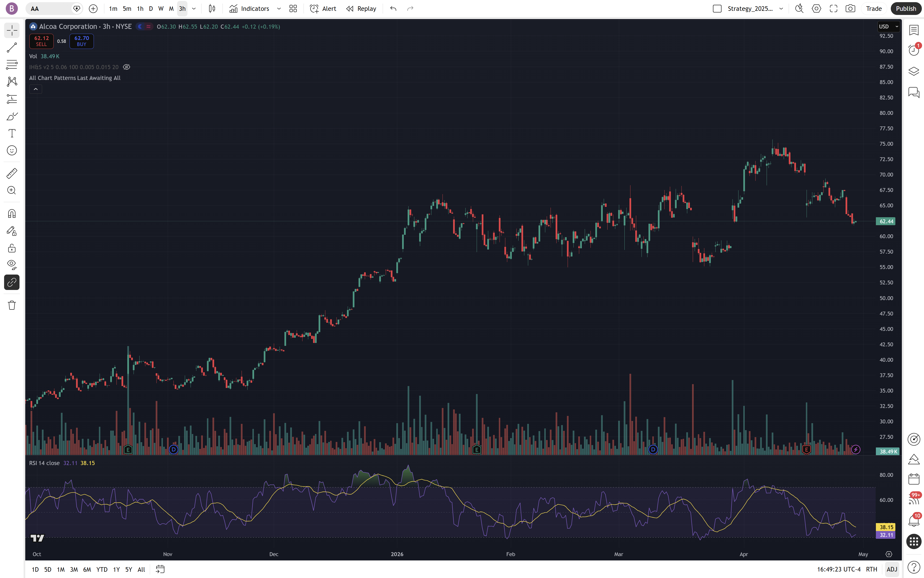The height and width of the screenshot is (578, 924).
Task: Select the W weekly timeframe
Action: tap(161, 8)
